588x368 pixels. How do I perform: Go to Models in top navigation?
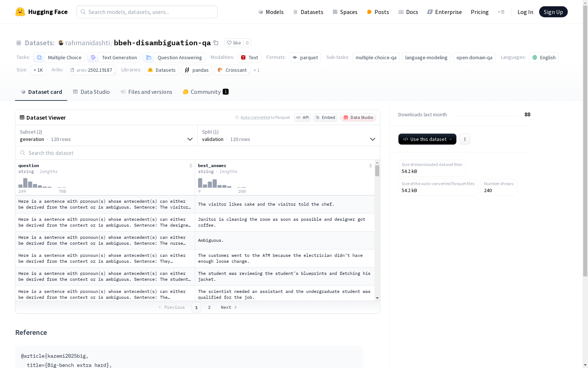click(x=271, y=12)
